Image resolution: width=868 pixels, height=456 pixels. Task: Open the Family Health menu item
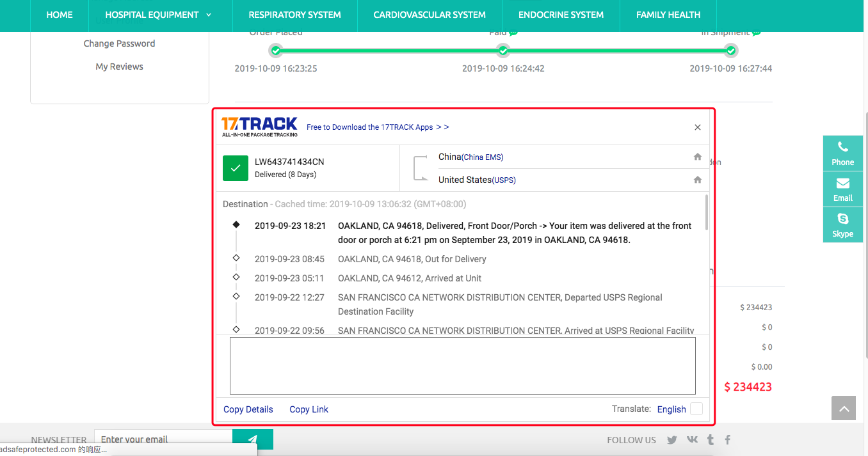click(668, 15)
